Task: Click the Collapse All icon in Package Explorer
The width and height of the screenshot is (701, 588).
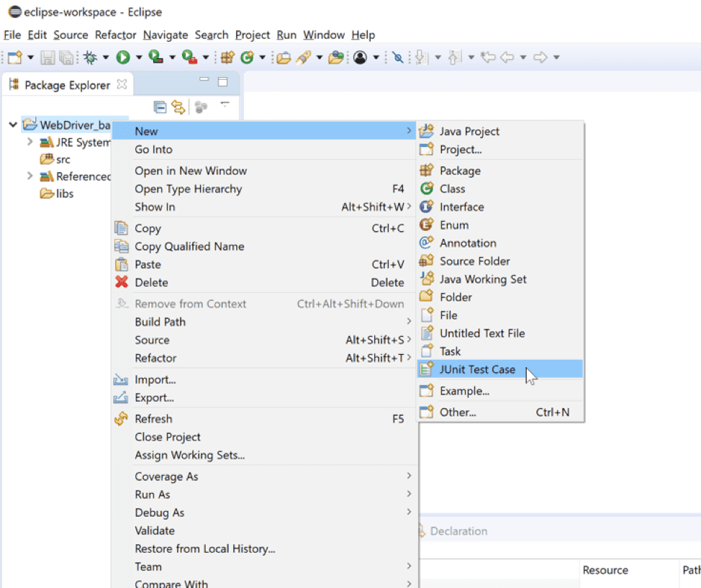Action: point(160,107)
